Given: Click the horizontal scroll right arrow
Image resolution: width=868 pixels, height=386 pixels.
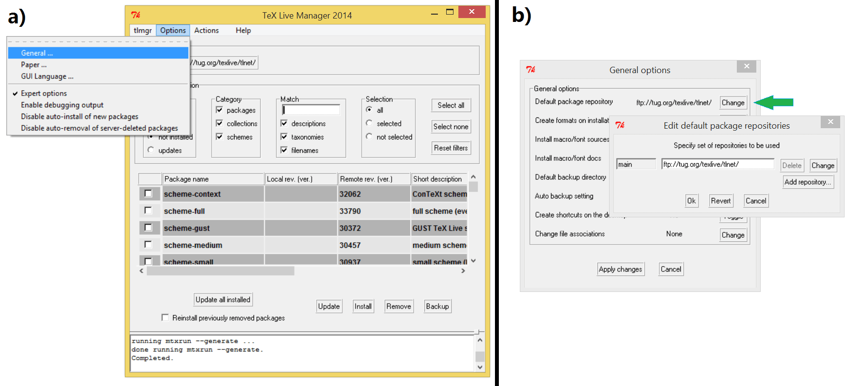Looking at the screenshot, I should tap(463, 271).
